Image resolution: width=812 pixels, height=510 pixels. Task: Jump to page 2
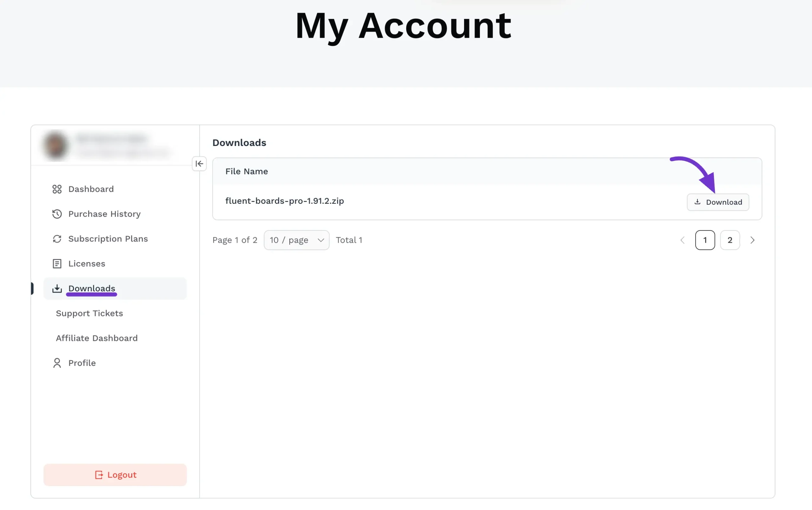click(730, 240)
